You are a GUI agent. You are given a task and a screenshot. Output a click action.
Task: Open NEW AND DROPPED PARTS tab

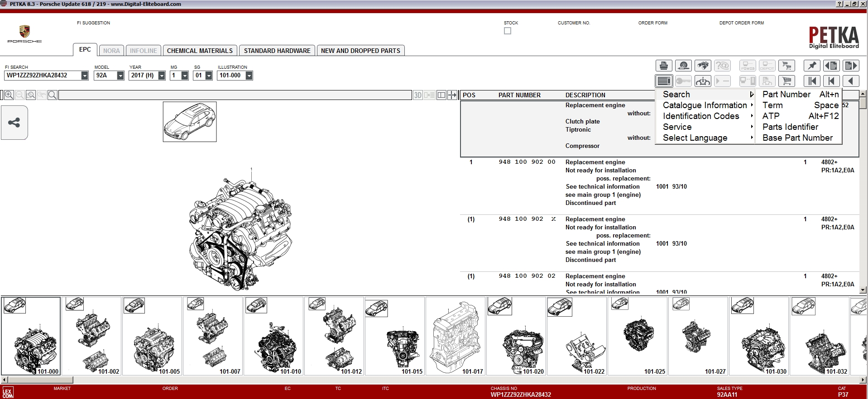(360, 51)
